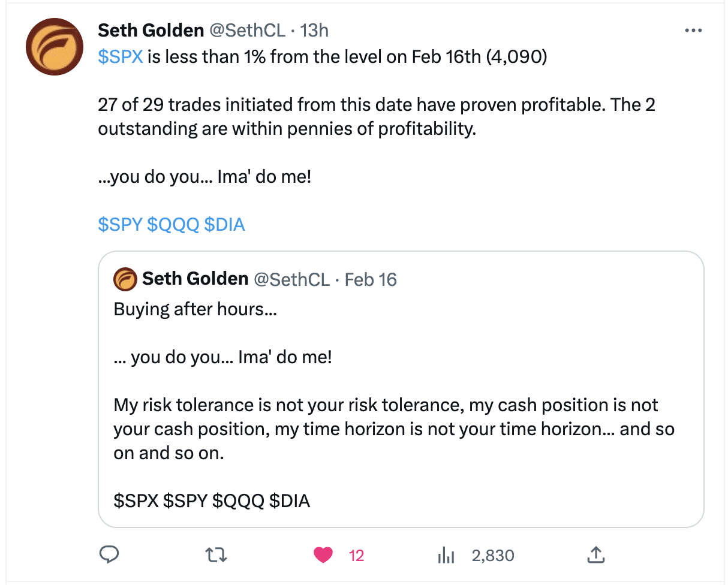Retweet the $SPX tweet
728x585 pixels.
tap(216, 556)
